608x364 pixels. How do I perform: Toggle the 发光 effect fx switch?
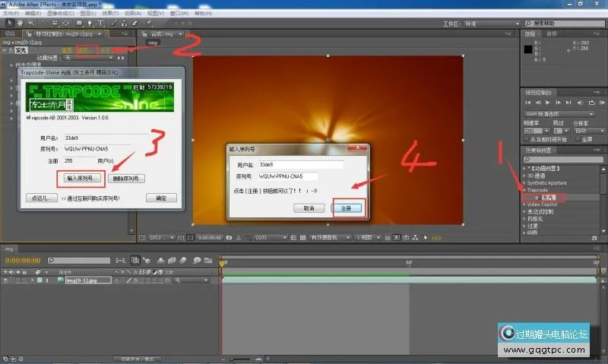[x=11, y=50]
